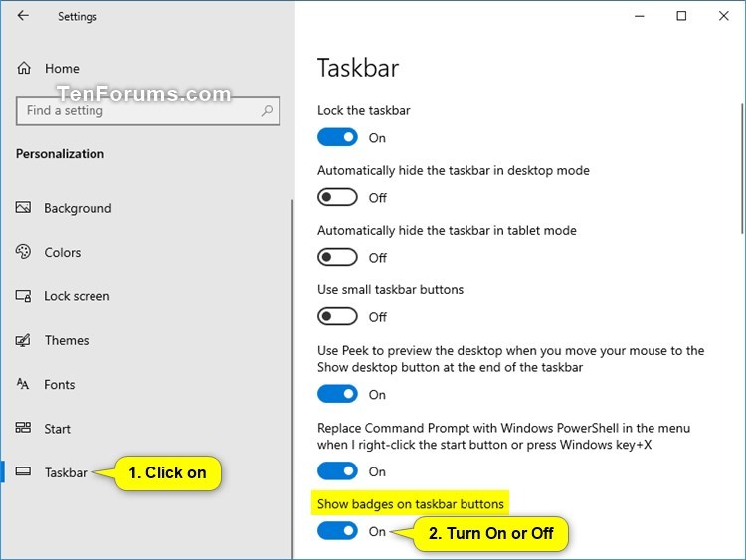Click the Lock screen monitor icon
The height and width of the screenshot is (560, 746).
23,296
